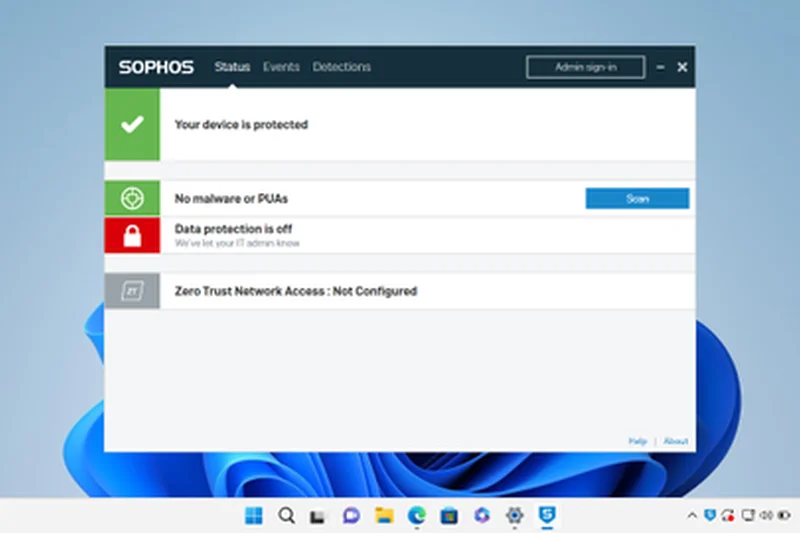Switch to the Detections tab
The height and width of the screenshot is (533, 800).
click(x=341, y=67)
